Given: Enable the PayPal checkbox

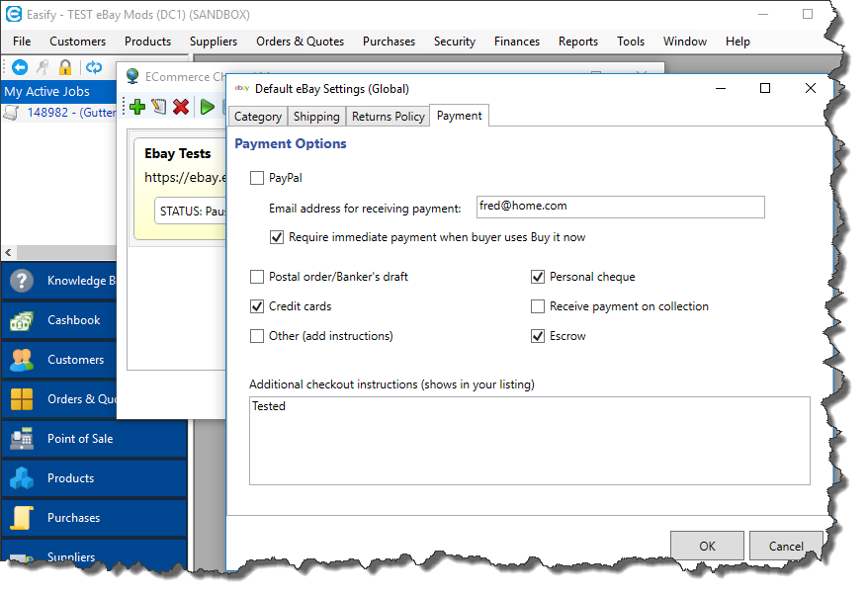Looking at the screenshot, I should point(258,178).
